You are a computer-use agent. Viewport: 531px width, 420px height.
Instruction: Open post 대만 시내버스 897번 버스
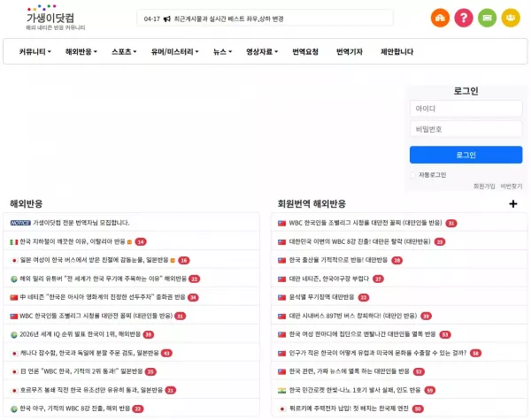353,316
